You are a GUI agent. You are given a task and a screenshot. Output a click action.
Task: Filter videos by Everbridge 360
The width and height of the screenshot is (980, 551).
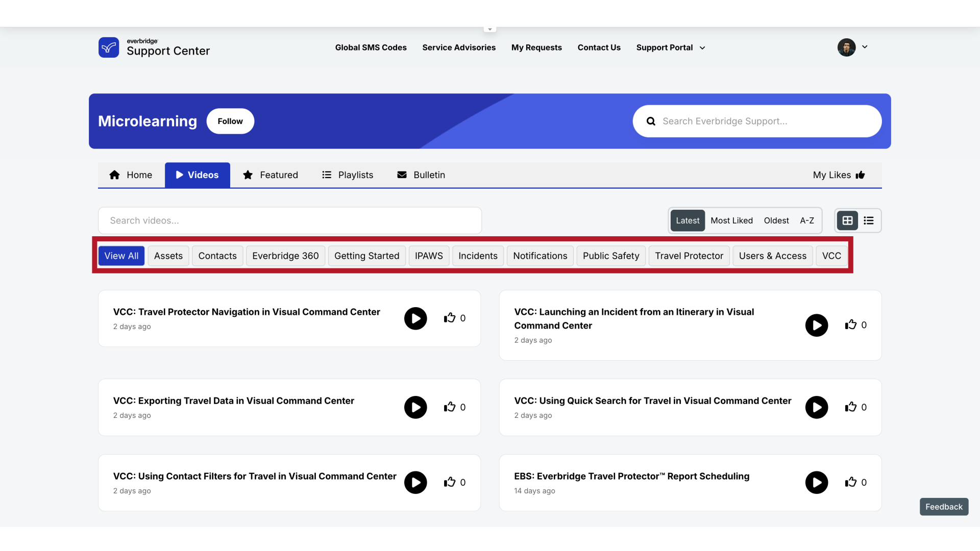pyautogui.click(x=285, y=256)
